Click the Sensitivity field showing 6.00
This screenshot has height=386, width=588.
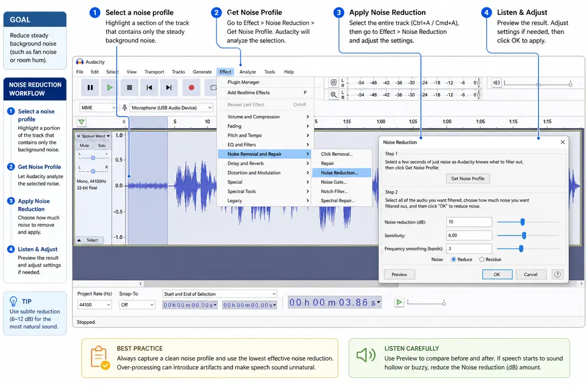tap(469, 235)
